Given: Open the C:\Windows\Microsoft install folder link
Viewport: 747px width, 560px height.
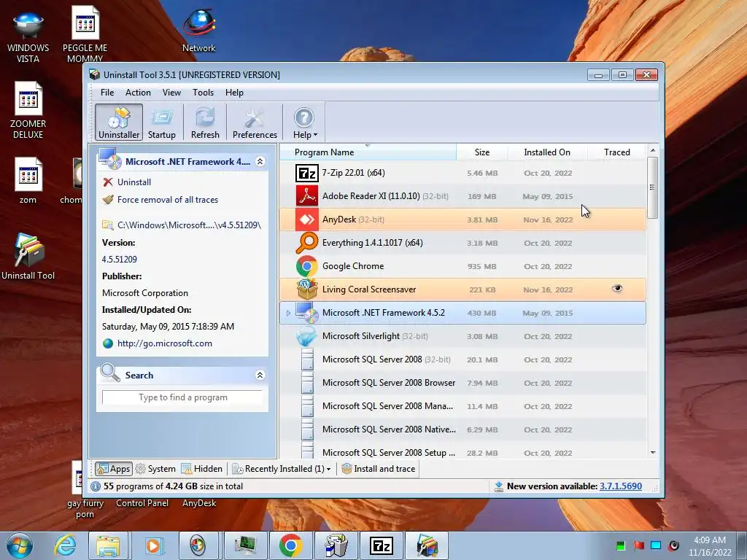Looking at the screenshot, I should point(189,225).
